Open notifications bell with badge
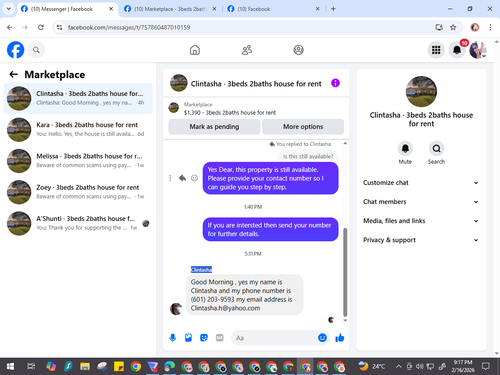 (x=457, y=50)
